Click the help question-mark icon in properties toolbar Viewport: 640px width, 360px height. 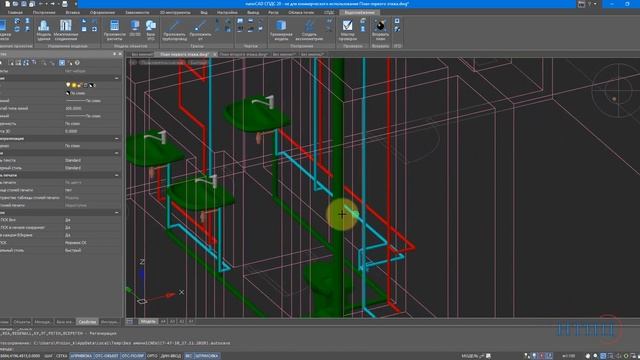click(77, 63)
